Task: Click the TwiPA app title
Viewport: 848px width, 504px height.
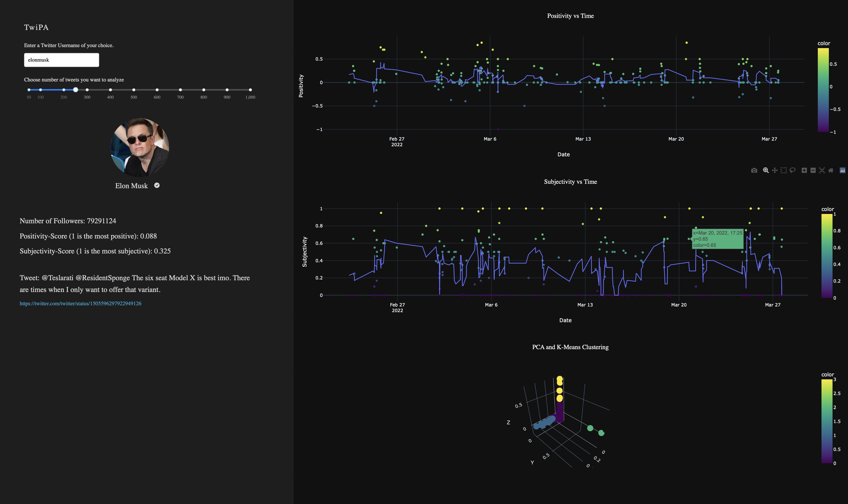Action: 36,27
